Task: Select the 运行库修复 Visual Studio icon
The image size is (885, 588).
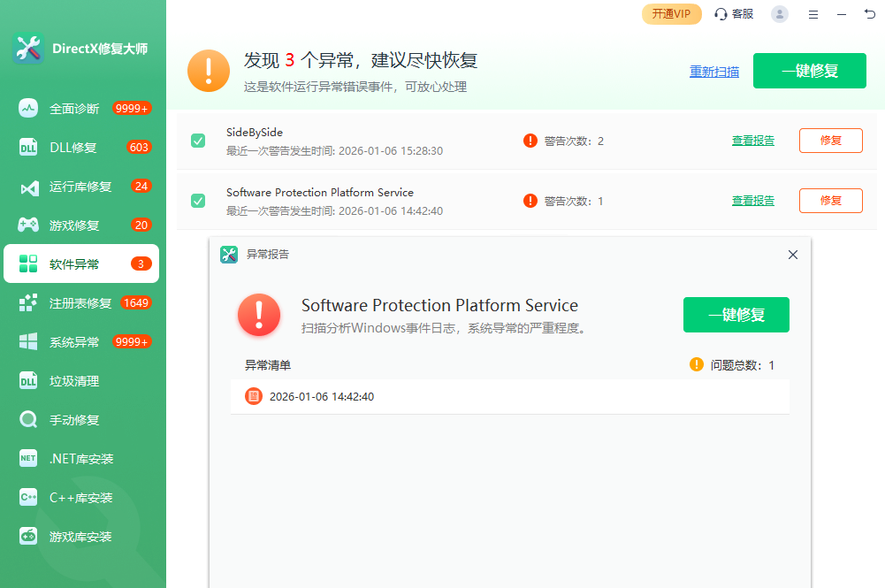Action: (x=28, y=187)
